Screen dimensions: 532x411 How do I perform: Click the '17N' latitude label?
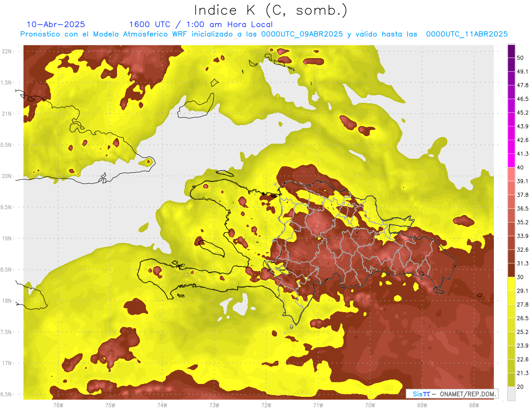7,363
